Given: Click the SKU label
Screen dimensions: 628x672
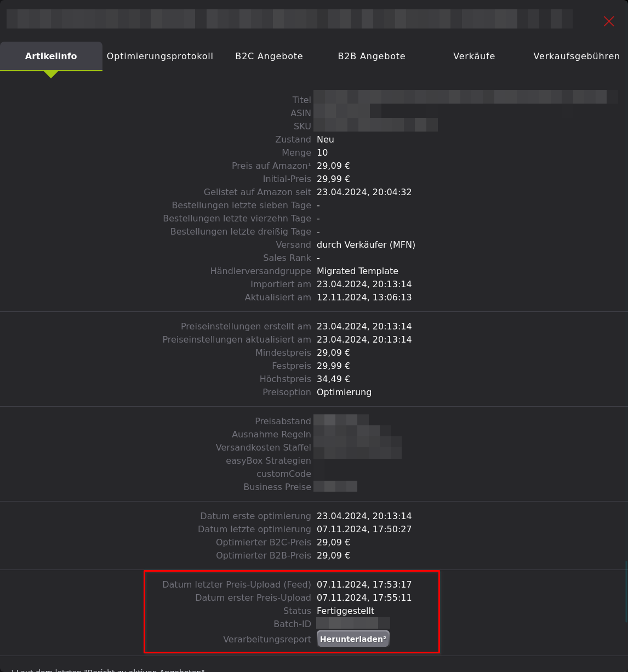Looking at the screenshot, I should (x=302, y=126).
